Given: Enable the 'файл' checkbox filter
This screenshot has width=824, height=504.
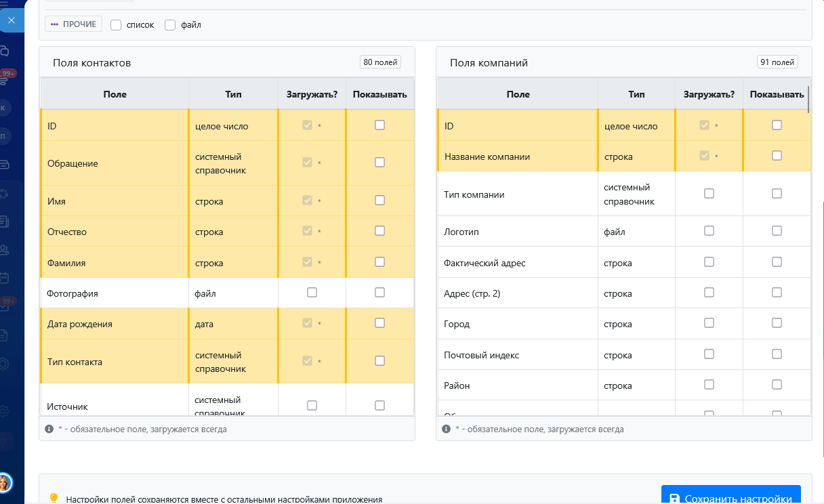Looking at the screenshot, I should pyautogui.click(x=170, y=25).
